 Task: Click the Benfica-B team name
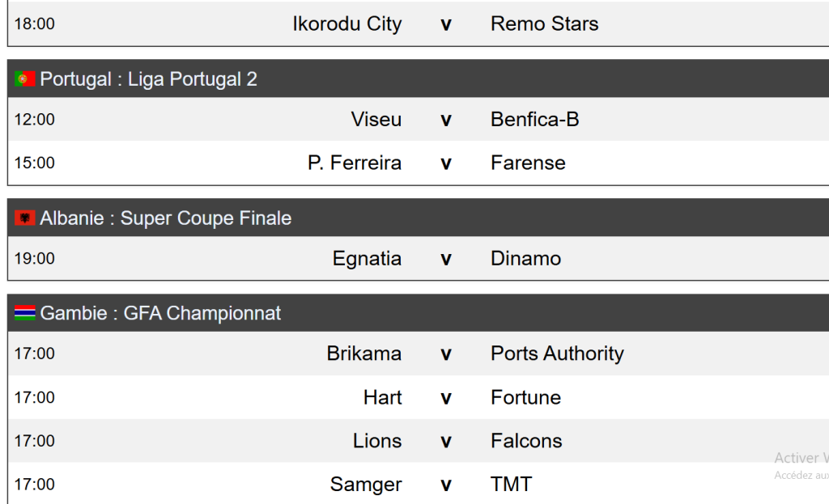pos(534,120)
